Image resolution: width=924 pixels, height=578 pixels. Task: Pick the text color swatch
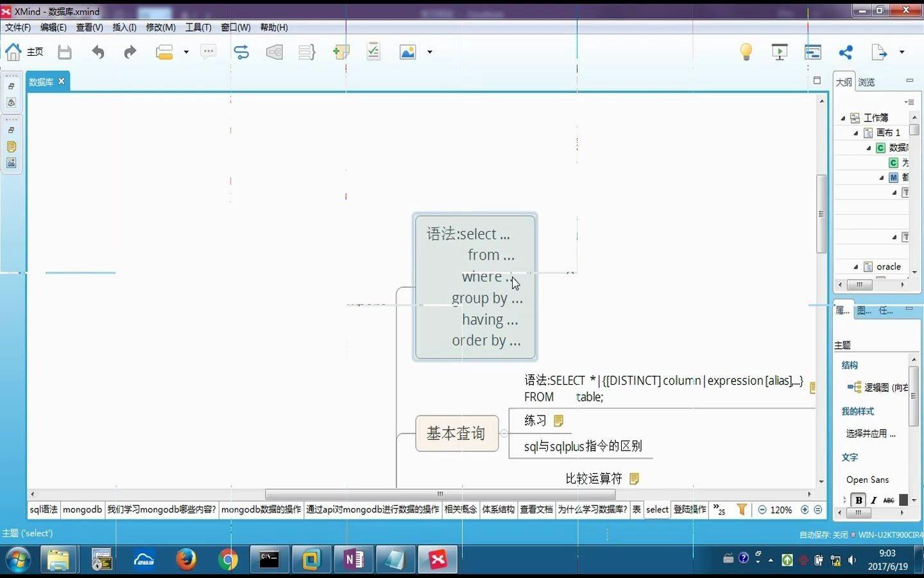point(905,500)
